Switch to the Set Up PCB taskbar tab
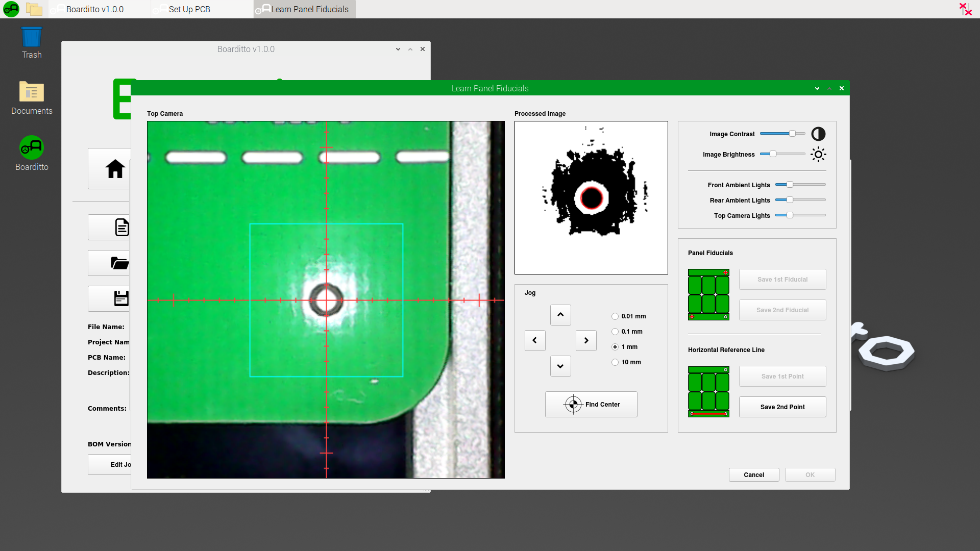Screen dimensions: 980x551 pos(189,9)
